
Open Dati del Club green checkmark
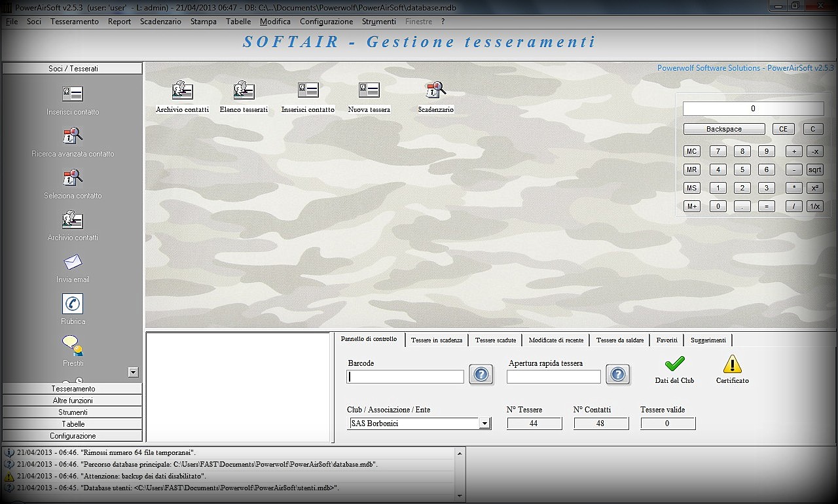(x=674, y=364)
